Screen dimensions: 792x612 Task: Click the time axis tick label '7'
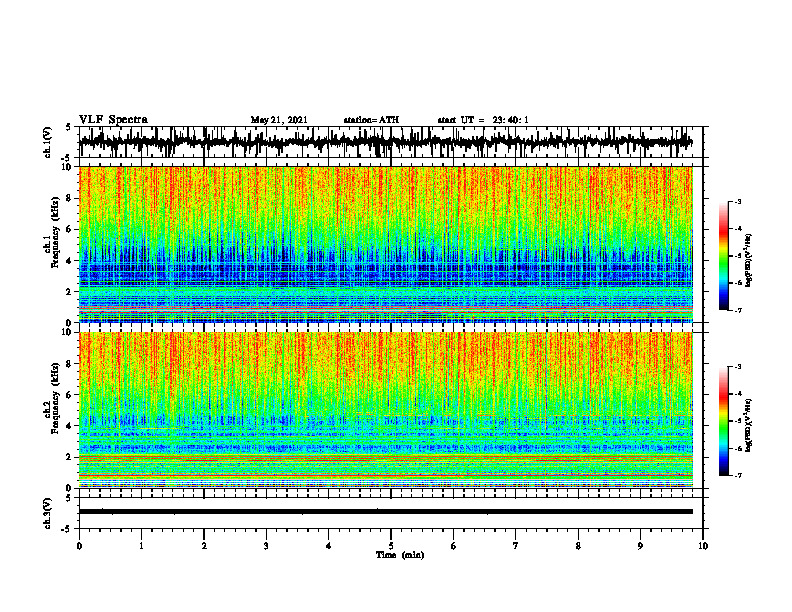516,546
